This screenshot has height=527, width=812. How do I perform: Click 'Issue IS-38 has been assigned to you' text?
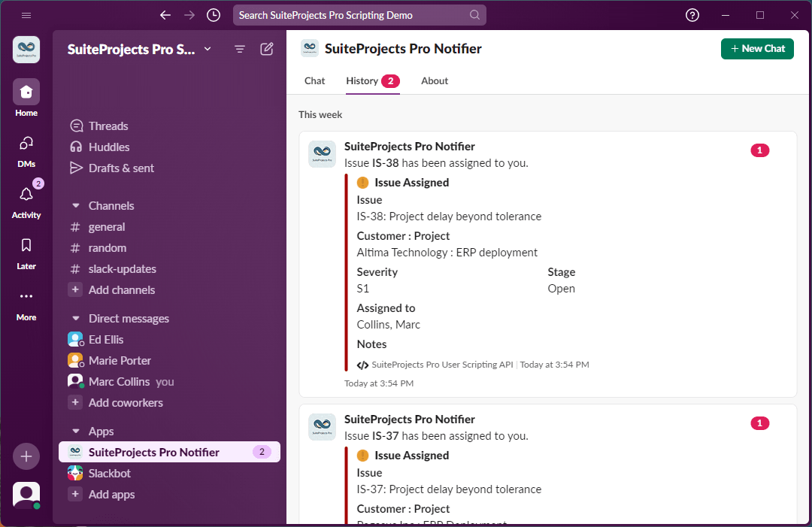click(436, 163)
